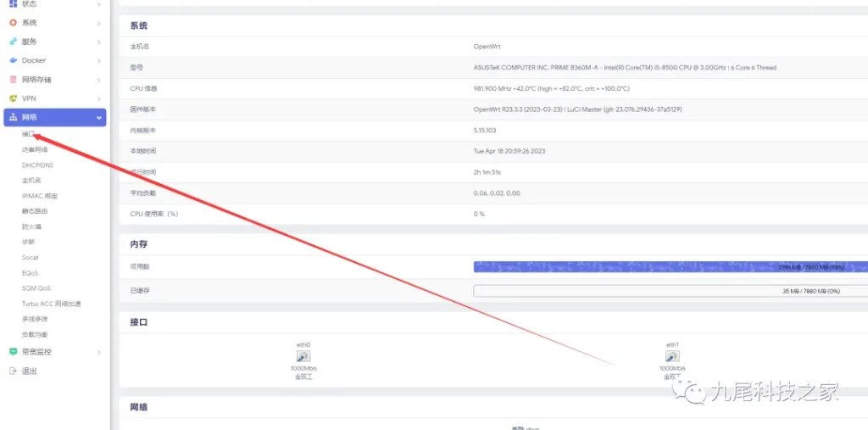Image resolution: width=868 pixels, height=430 pixels.
Task: Click the eth0 port icon
Action: point(303,357)
